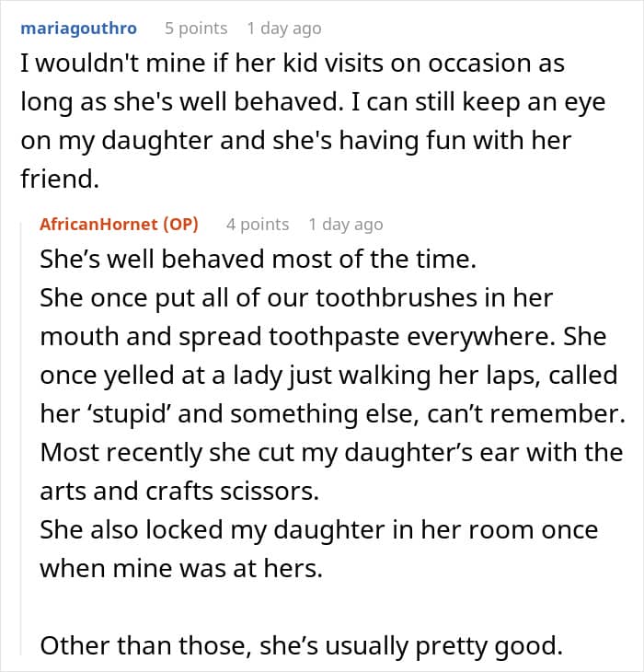The width and height of the screenshot is (644, 672).
Task: Click the "5 points" score on mariagouthro's comment
Action: [196, 28]
